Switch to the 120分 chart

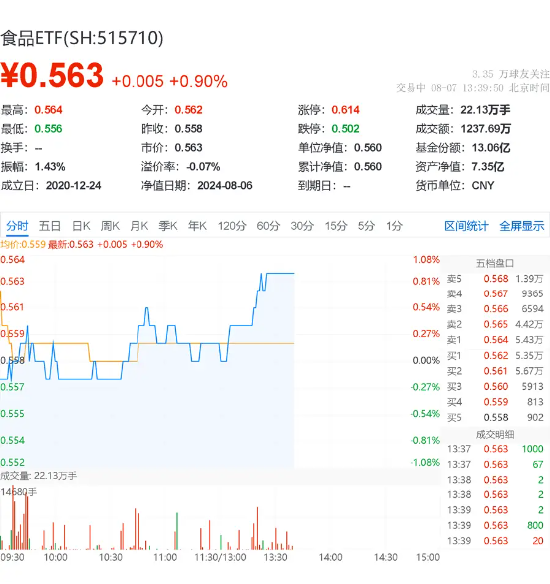[x=232, y=226]
